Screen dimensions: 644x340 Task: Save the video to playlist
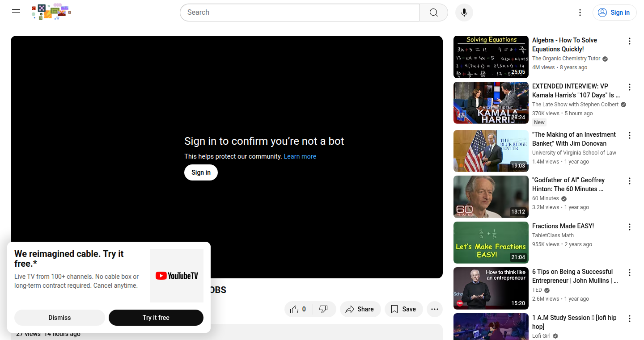pos(403,309)
